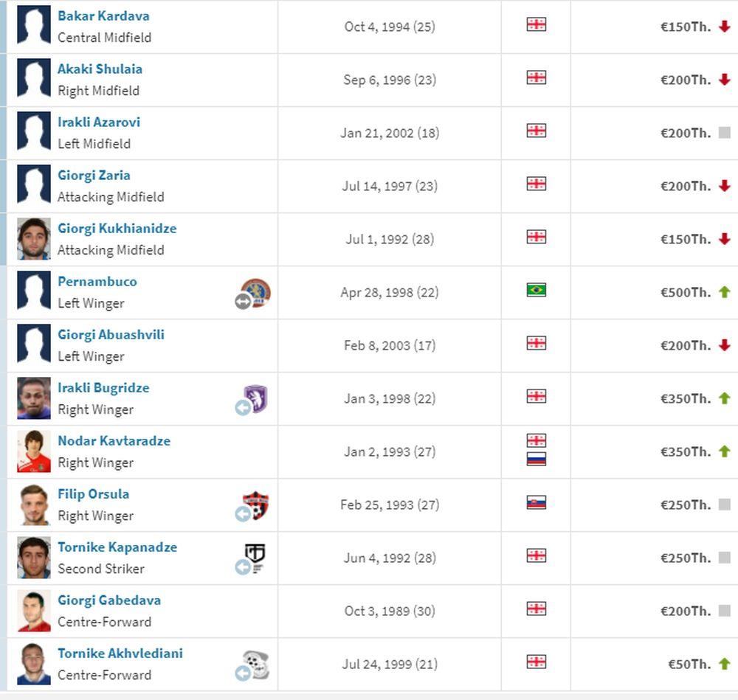Select the Giorgi Abuashvili name link

tap(111, 334)
